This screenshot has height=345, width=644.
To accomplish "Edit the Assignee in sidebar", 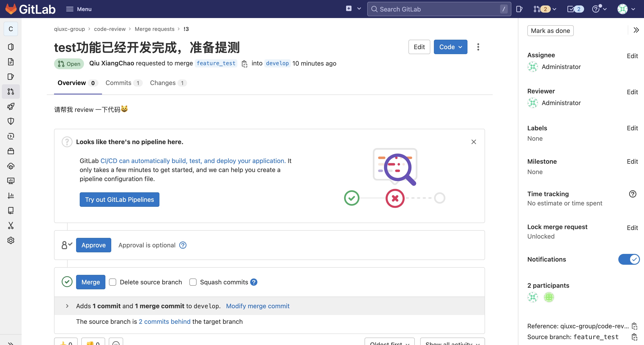I will coord(632,56).
